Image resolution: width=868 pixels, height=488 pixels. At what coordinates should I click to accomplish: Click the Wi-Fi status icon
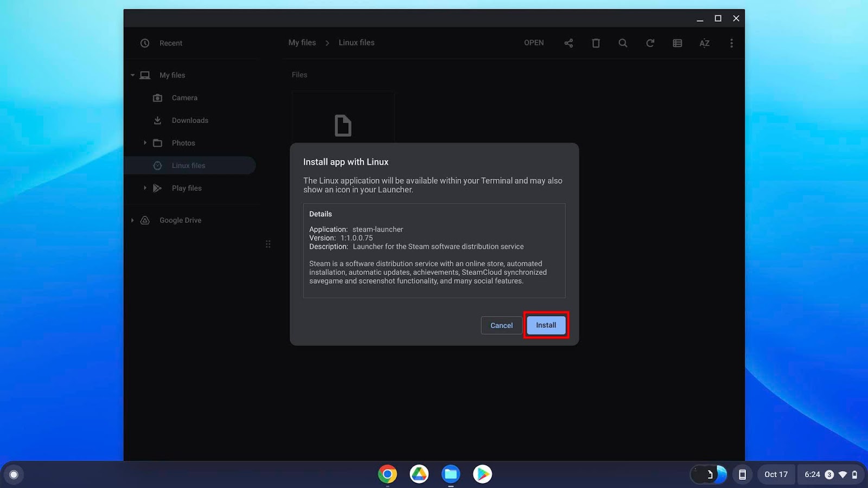[843, 474]
